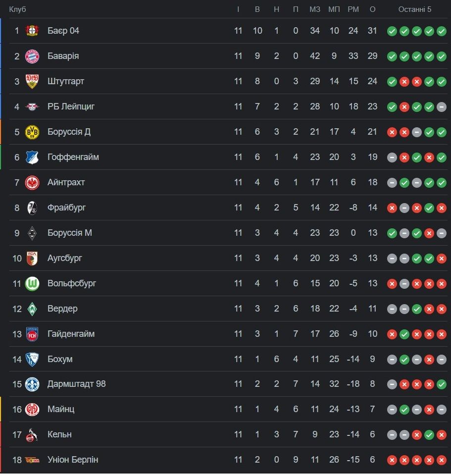The width and height of the screenshot is (451, 476).
Task: Click the Останні 5 column header
Action: [415, 9]
